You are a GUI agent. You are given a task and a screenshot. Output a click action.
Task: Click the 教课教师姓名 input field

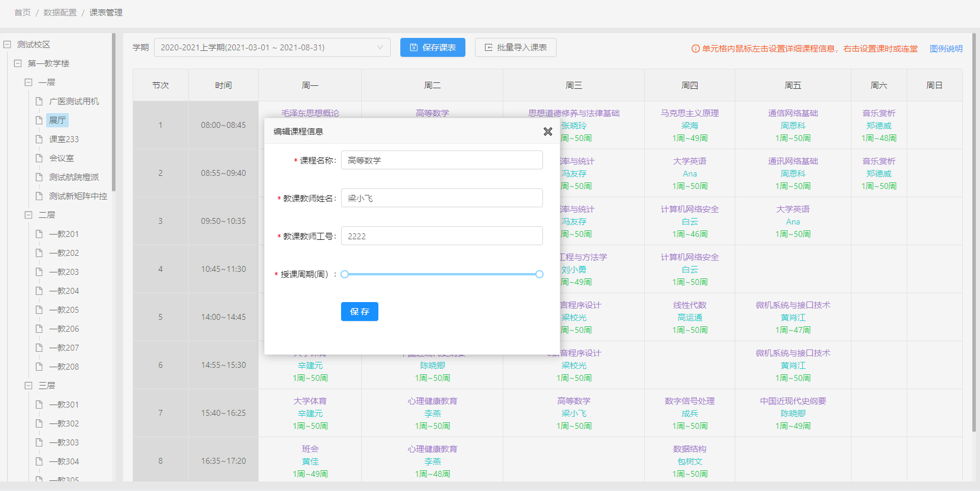(x=442, y=198)
